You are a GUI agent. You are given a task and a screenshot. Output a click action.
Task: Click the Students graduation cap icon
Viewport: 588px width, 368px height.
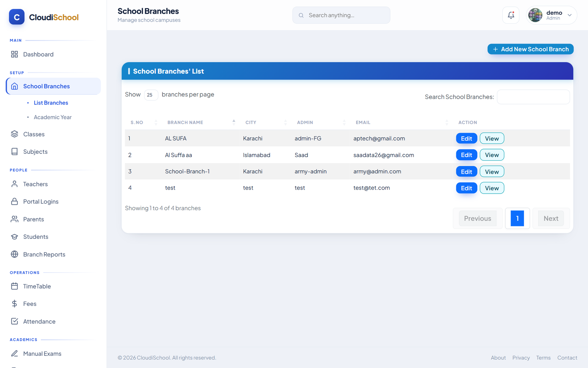[x=14, y=237]
